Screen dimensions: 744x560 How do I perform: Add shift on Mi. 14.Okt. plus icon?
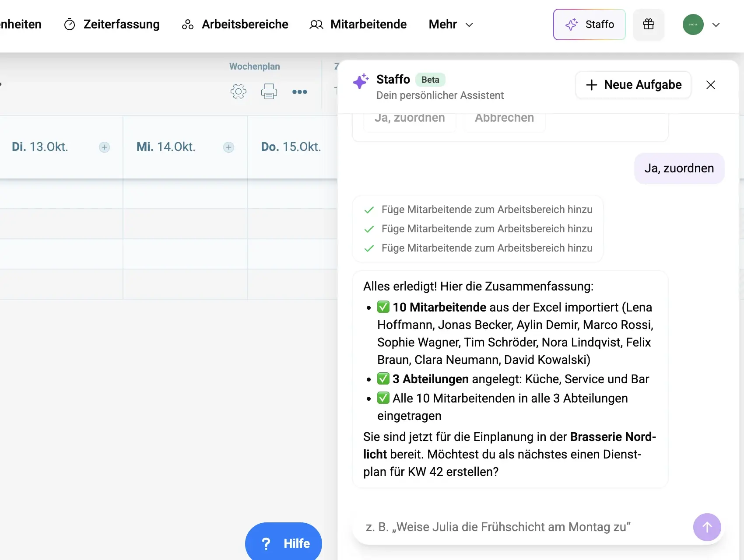pos(228,147)
